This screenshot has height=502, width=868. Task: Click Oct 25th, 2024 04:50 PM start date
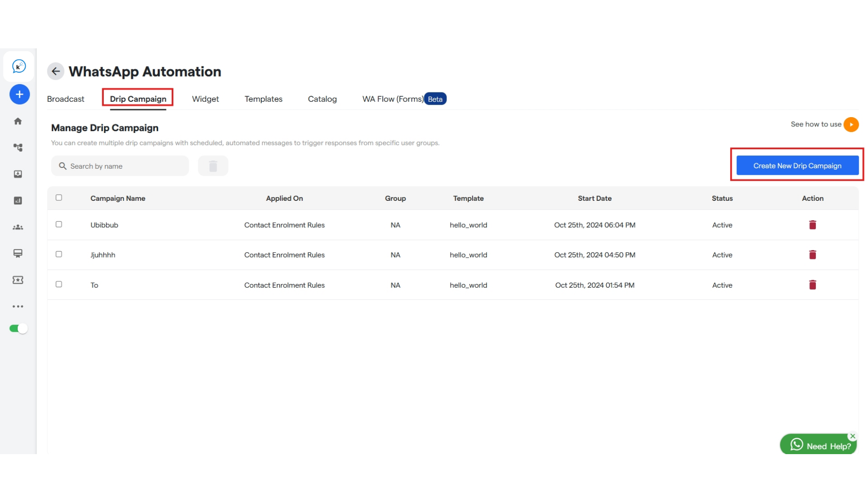pyautogui.click(x=595, y=255)
